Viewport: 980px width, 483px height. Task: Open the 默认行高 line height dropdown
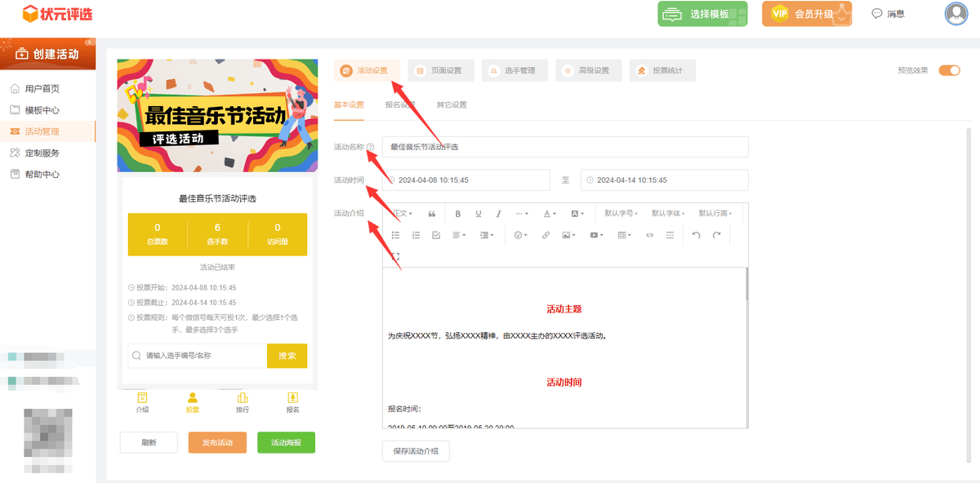pos(715,213)
